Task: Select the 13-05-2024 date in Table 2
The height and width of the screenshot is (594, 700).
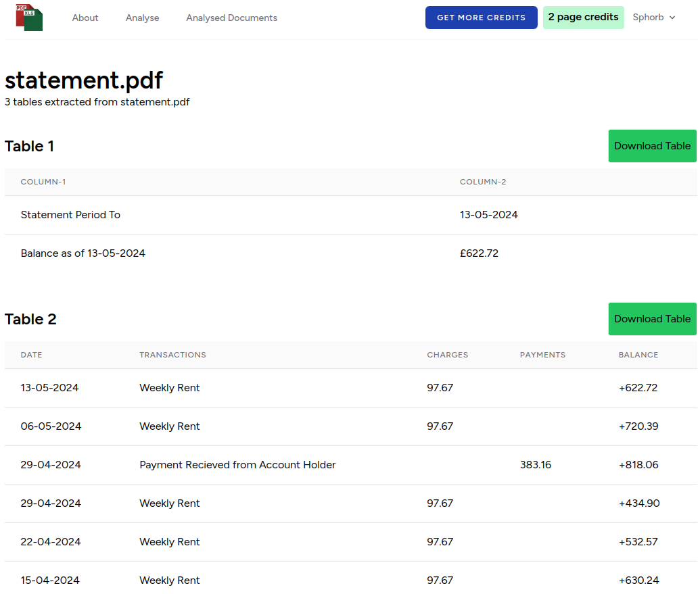Action: [x=49, y=388]
